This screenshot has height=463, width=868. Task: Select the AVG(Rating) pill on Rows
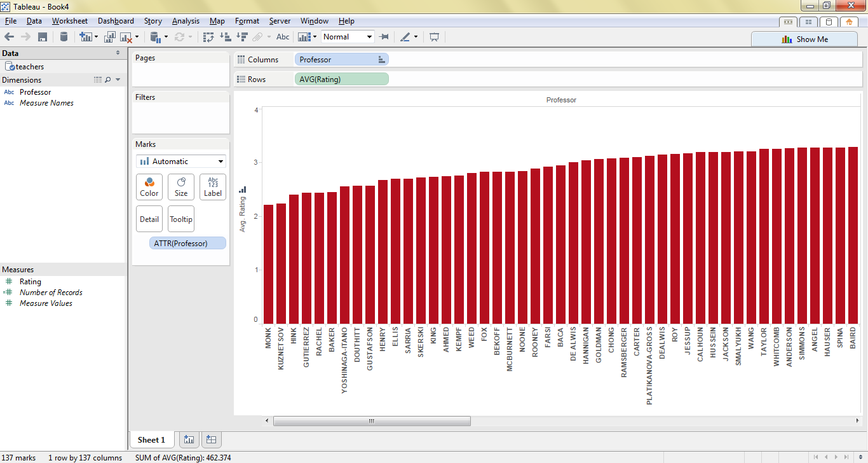(x=341, y=79)
